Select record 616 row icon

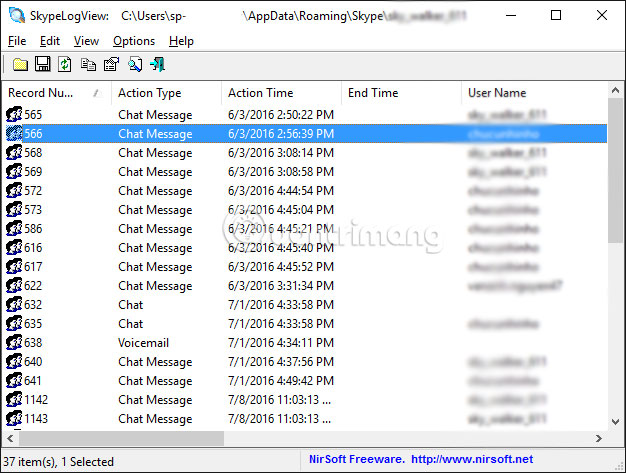tap(14, 247)
